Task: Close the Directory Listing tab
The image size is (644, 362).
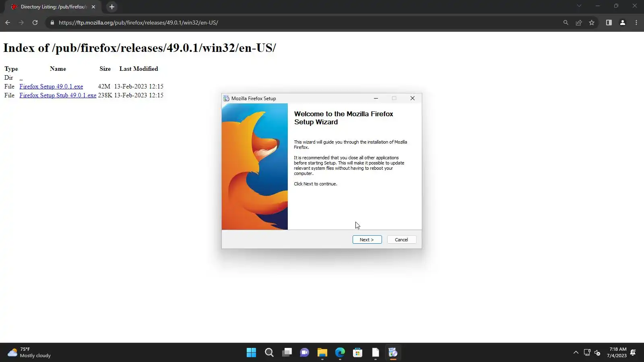Action: [x=93, y=7]
